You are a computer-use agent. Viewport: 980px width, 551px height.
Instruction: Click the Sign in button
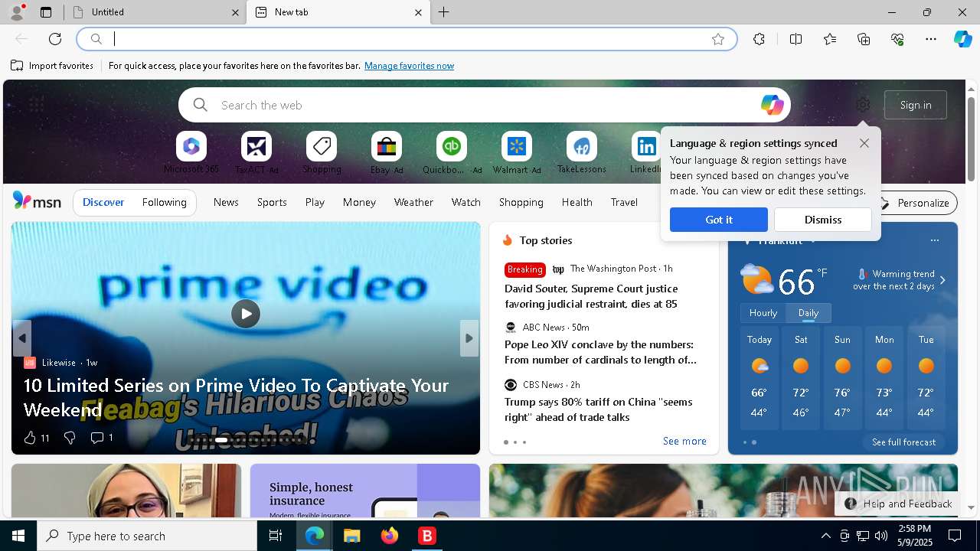pyautogui.click(x=916, y=105)
